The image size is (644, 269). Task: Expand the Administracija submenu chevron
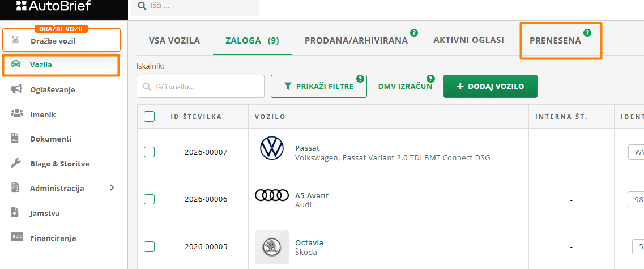(x=112, y=188)
